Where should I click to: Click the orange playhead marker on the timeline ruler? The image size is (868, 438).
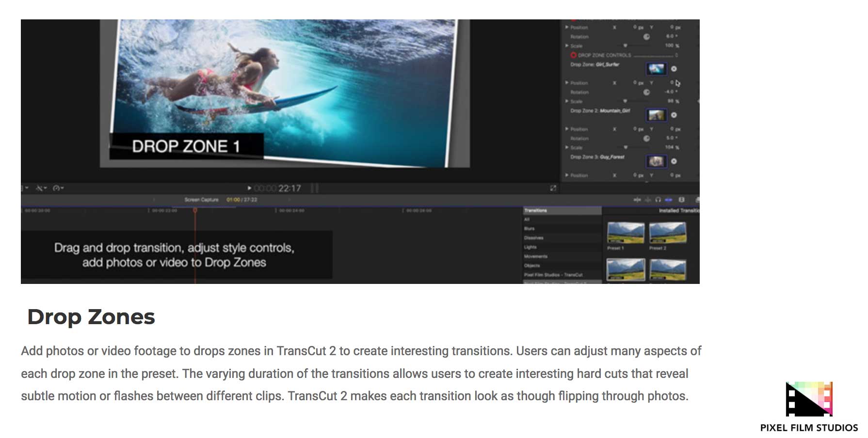pyautogui.click(x=195, y=211)
